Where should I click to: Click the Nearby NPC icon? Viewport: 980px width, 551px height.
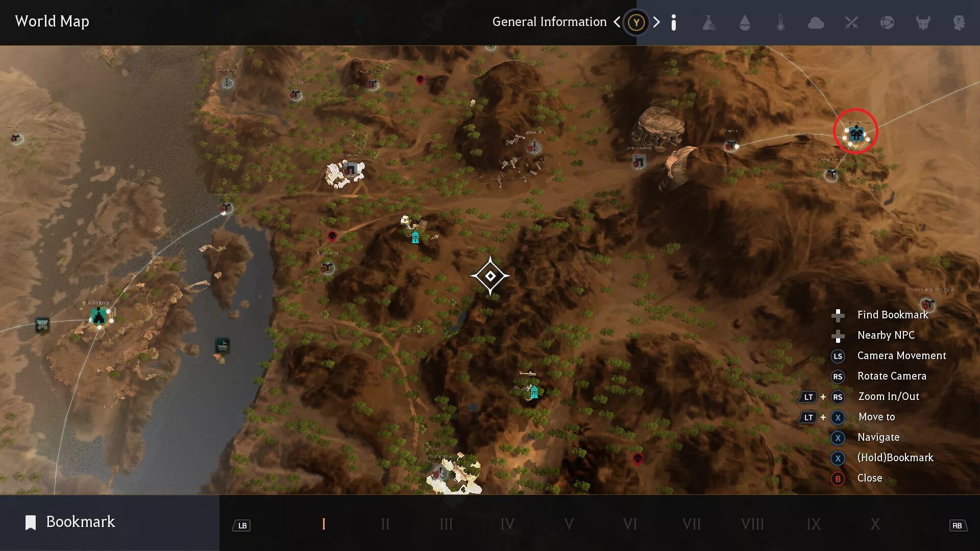(837, 335)
